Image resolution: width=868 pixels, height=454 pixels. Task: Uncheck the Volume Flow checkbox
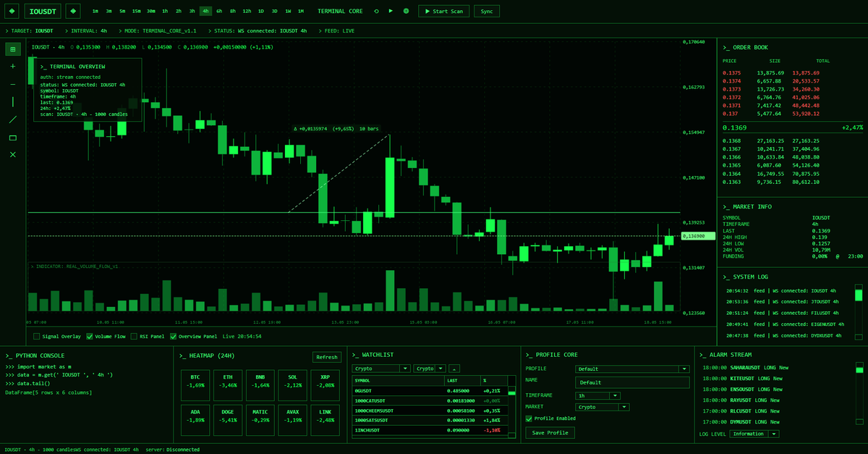(90, 336)
